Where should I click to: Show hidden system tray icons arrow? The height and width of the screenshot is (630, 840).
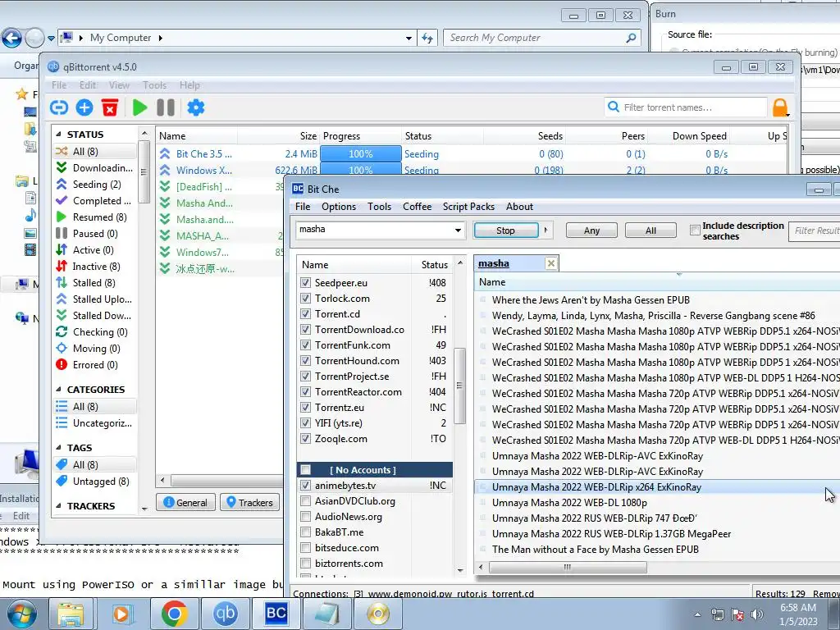pos(697,615)
